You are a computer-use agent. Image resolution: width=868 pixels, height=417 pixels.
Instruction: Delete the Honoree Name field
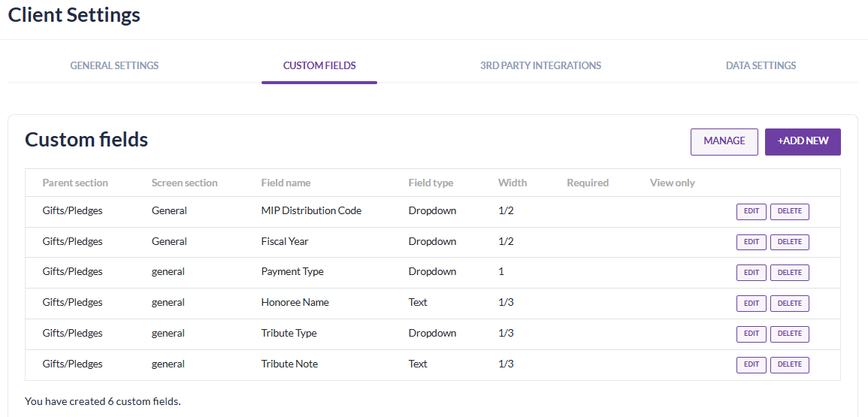tap(789, 303)
